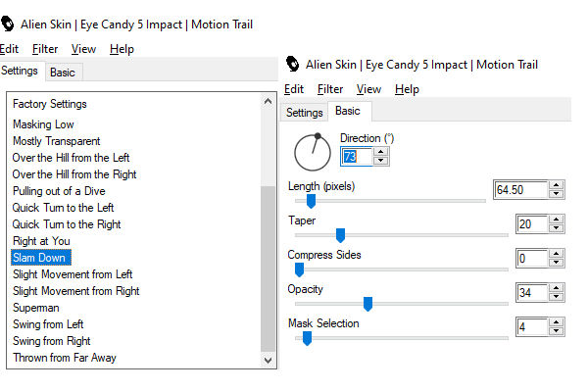Click the Direction angle dial

pyautogui.click(x=313, y=152)
